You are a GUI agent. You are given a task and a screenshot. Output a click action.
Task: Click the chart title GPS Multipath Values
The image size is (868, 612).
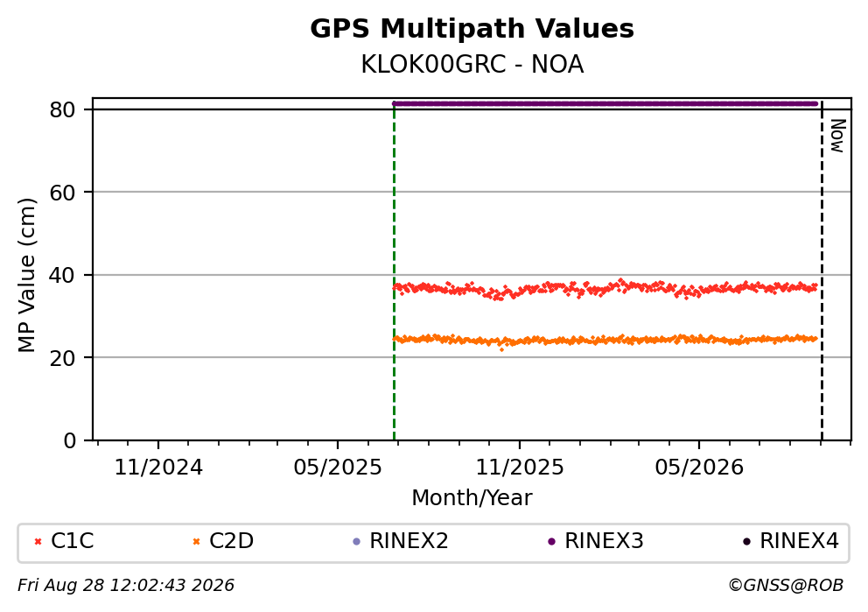pyautogui.click(x=472, y=29)
